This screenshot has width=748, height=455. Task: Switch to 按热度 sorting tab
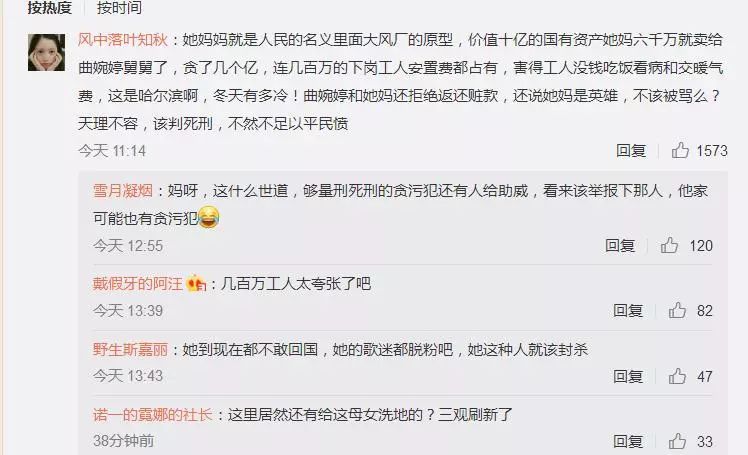(49, 8)
